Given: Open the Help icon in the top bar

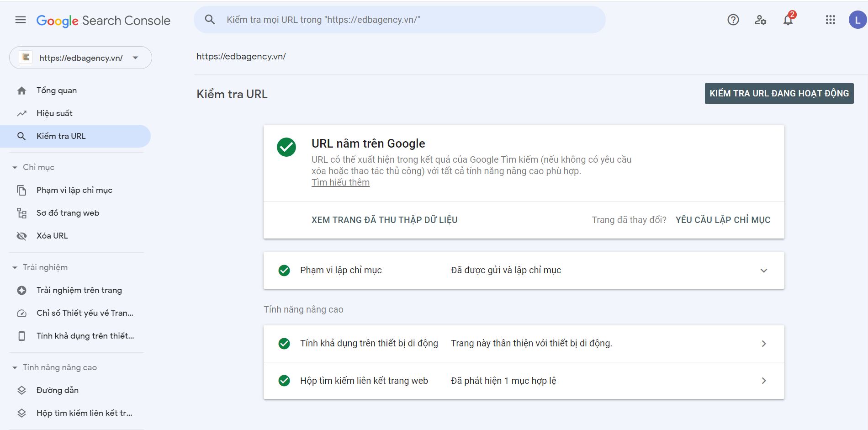Looking at the screenshot, I should coord(733,20).
